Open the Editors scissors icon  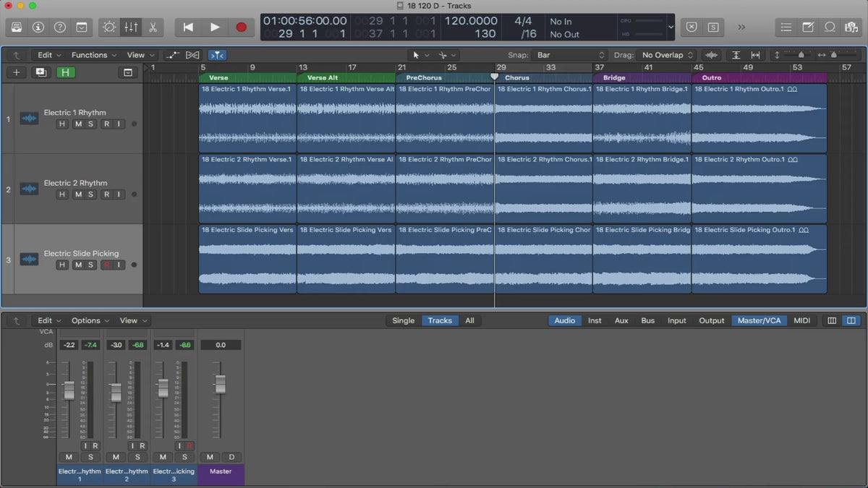click(153, 27)
